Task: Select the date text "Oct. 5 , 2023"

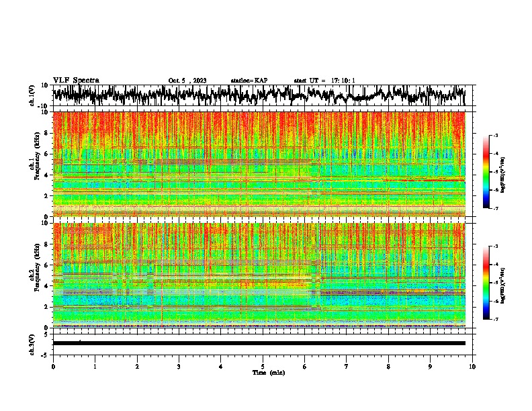Action: click(x=187, y=81)
